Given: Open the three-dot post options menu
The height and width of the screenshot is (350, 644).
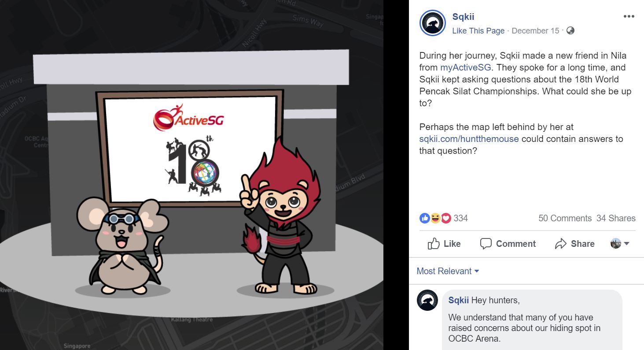Looking at the screenshot, I should point(629,17).
